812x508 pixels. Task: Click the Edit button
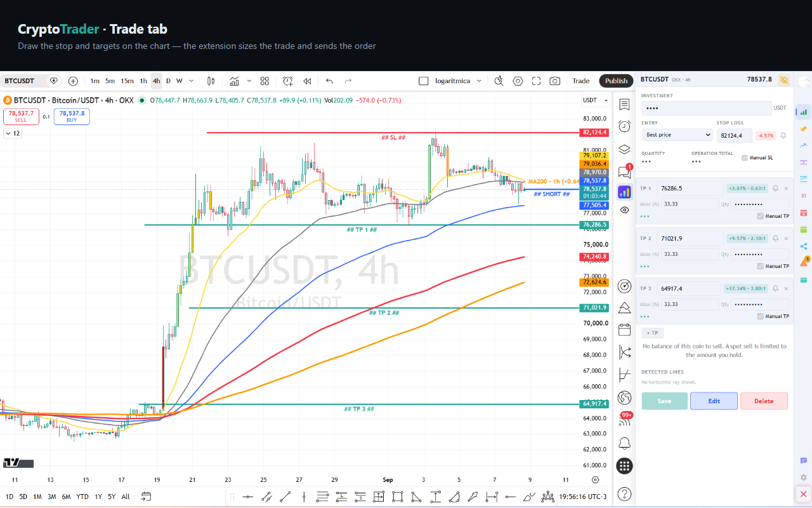[714, 401]
